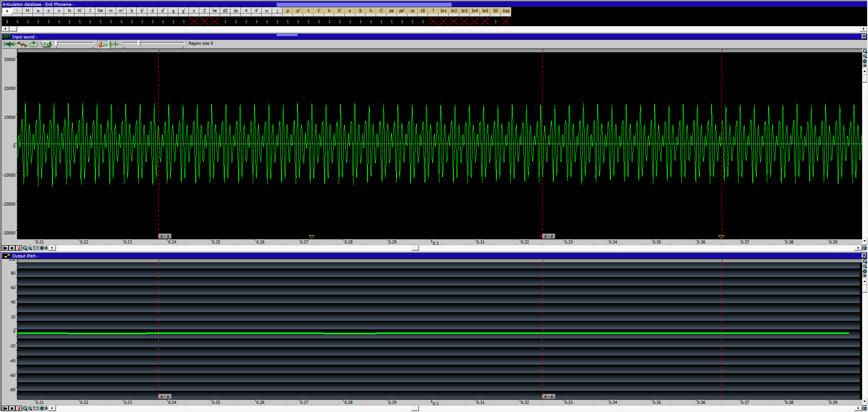This screenshot has height=412, width=868.
Task: Select the 'Asp' end phoneme column
Action: click(x=506, y=11)
